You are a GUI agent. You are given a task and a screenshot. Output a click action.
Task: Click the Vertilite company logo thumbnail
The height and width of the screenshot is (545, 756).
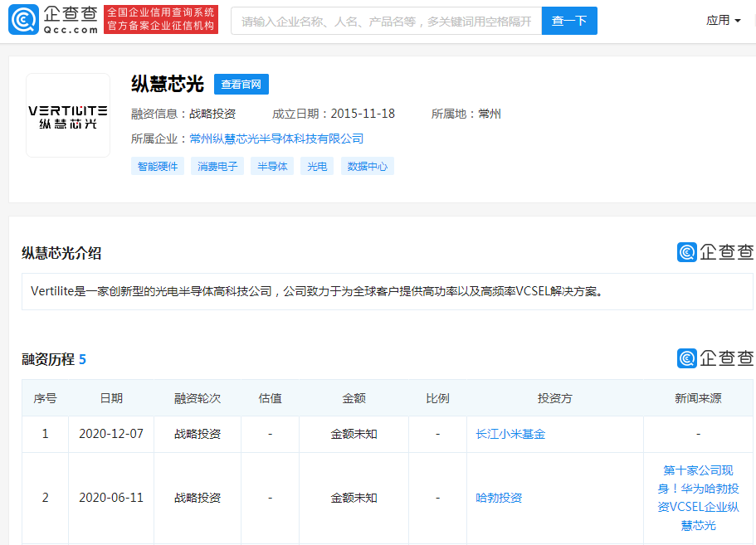tap(68, 115)
